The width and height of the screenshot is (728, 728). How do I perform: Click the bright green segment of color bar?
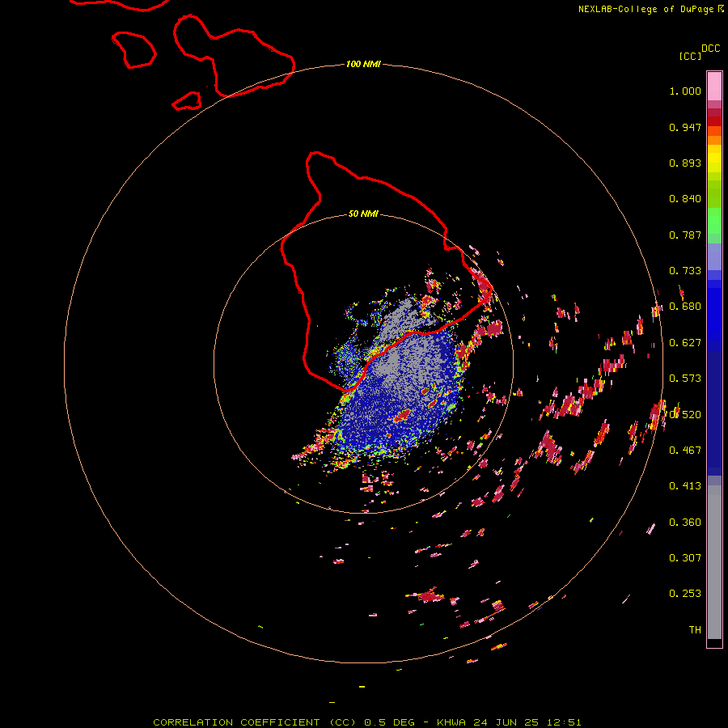(x=714, y=221)
